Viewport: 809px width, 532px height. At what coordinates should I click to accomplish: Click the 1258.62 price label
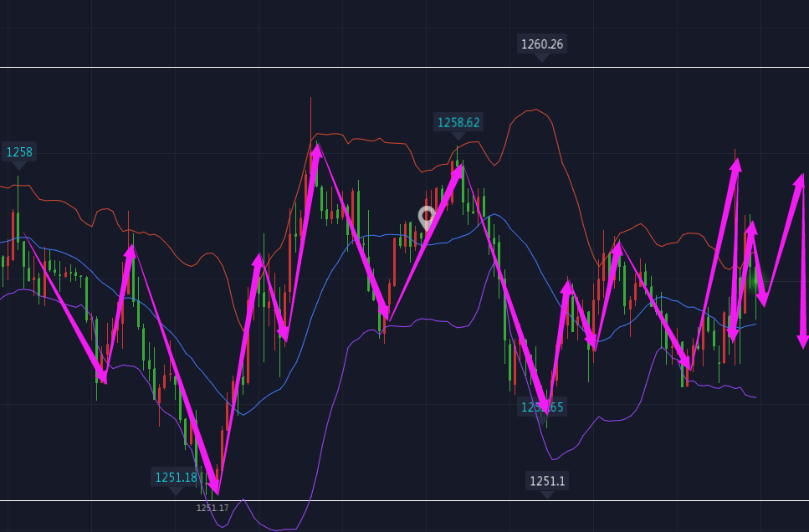458,123
